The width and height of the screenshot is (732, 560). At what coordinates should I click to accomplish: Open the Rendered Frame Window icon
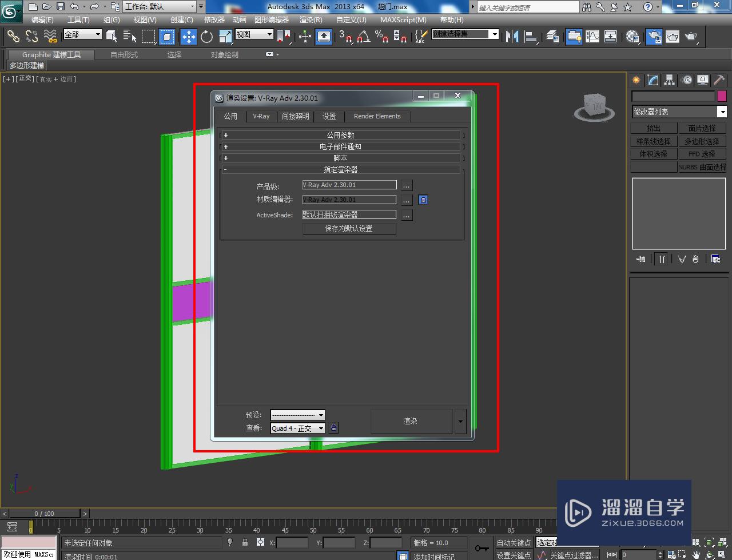[673, 36]
